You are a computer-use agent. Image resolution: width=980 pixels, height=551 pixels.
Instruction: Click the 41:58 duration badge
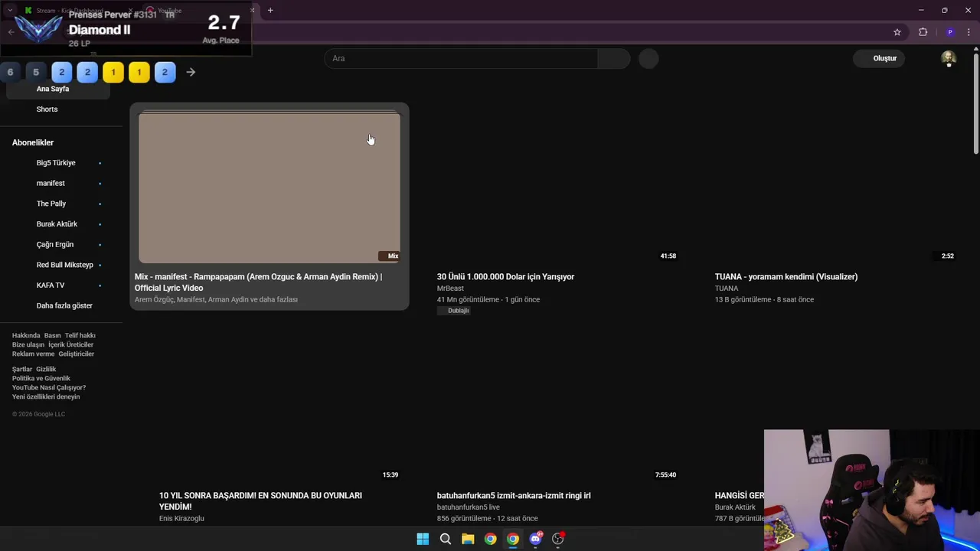pyautogui.click(x=668, y=256)
